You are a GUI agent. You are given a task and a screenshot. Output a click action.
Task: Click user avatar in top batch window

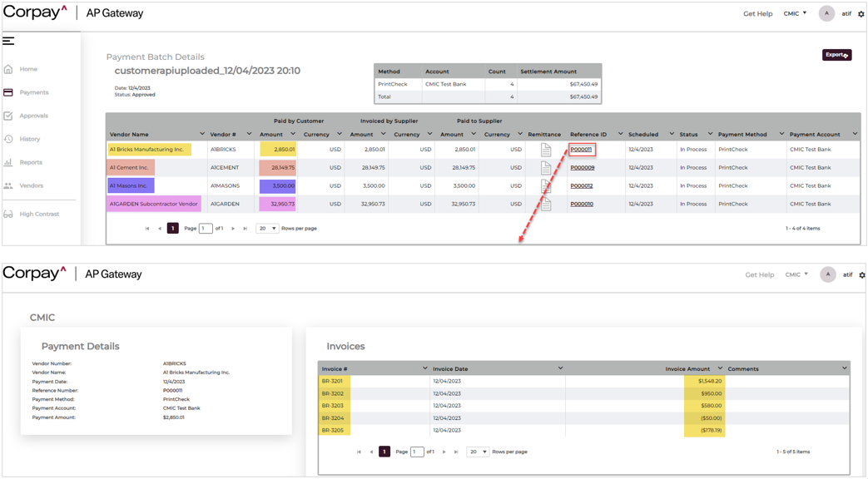[826, 13]
